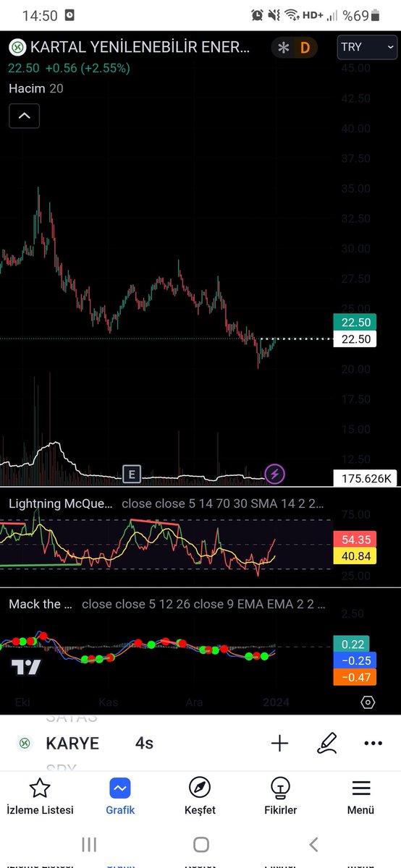
Task: Tap the snowflake extended-hours icon
Action: pos(284,48)
